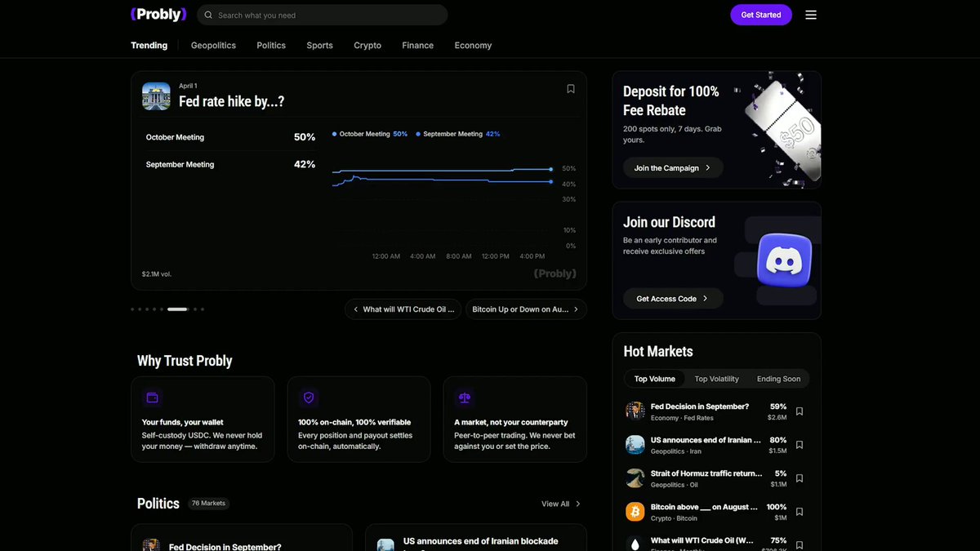Click Join the Campaign button

(673, 168)
